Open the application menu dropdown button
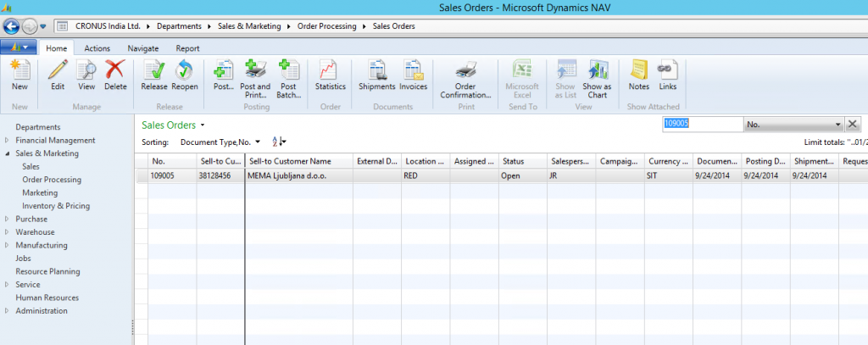Screen dimensions: 868x345 [19, 47]
